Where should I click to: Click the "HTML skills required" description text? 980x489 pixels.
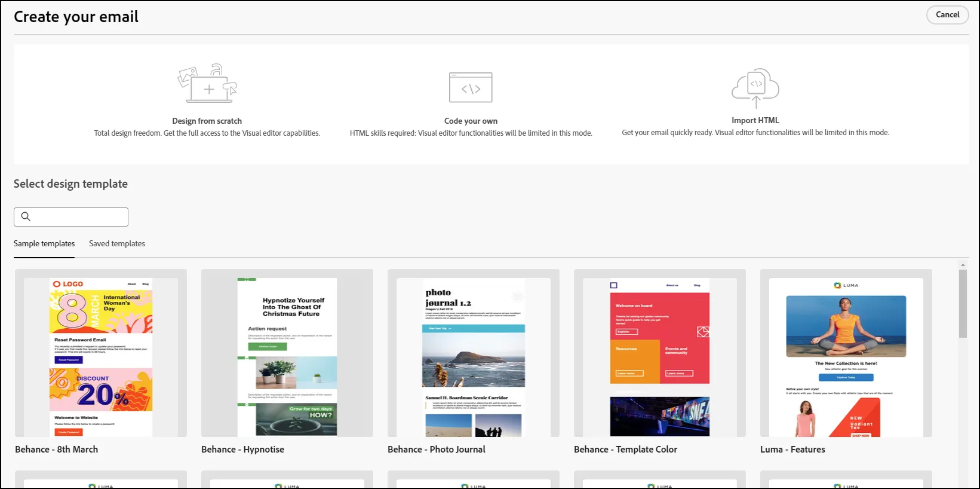(471, 133)
